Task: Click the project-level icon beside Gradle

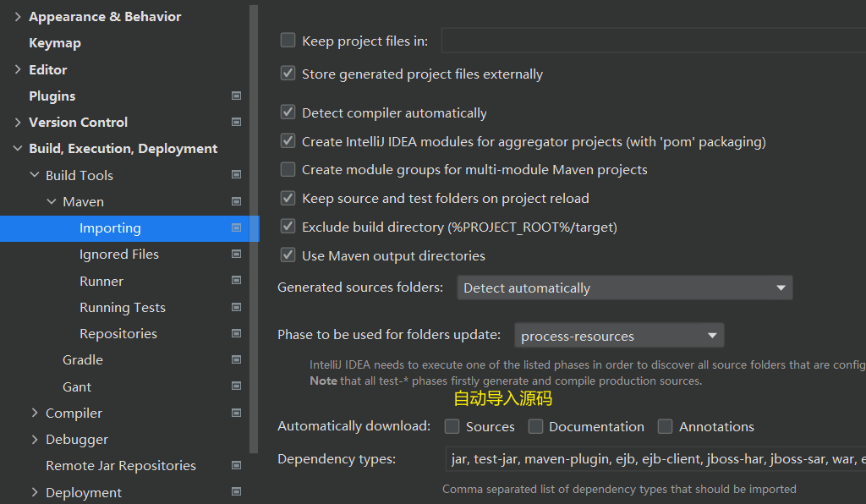Action: [237, 360]
